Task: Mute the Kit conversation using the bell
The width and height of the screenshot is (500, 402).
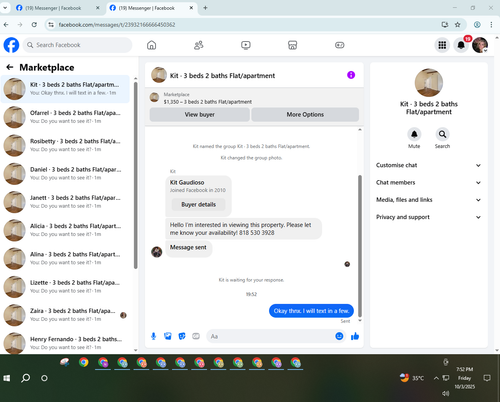Action: 414,134
